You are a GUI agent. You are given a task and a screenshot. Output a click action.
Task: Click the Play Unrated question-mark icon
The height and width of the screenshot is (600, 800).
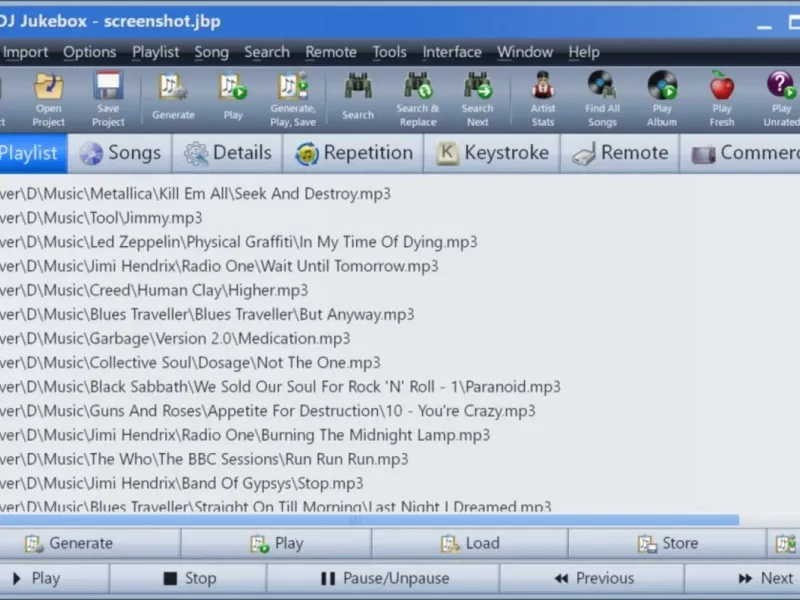[x=781, y=99]
